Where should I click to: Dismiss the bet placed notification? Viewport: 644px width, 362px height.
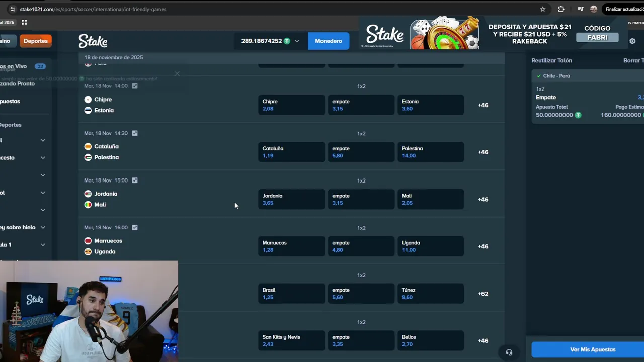pos(177,74)
